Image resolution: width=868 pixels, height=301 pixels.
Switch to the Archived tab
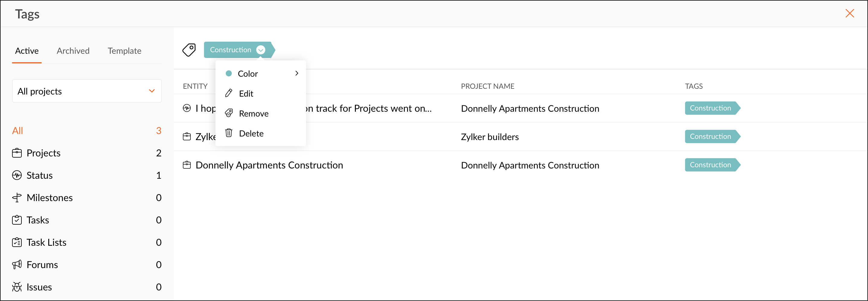(x=73, y=51)
